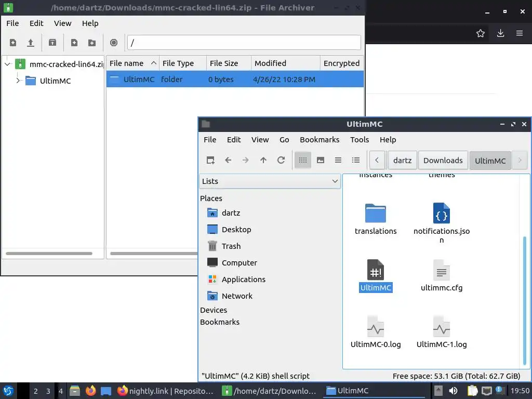Viewport: 532px width, 399px height.
Task: Open File menu in UltimMC file manager
Action: (x=210, y=140)
